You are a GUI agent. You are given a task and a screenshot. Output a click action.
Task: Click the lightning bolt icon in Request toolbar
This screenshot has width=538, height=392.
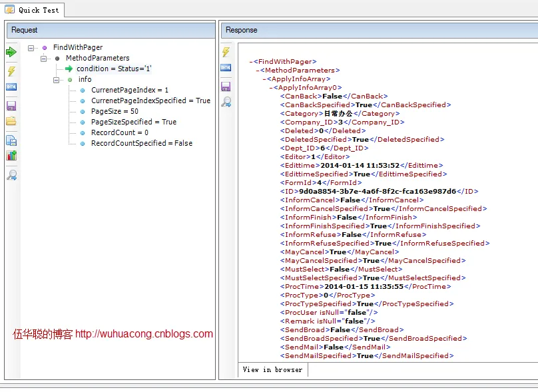click(x=11, y=71)
